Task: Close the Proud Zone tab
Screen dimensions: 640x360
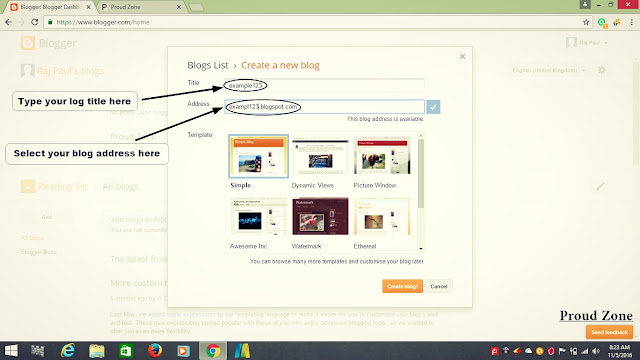Action: (178, 7)
